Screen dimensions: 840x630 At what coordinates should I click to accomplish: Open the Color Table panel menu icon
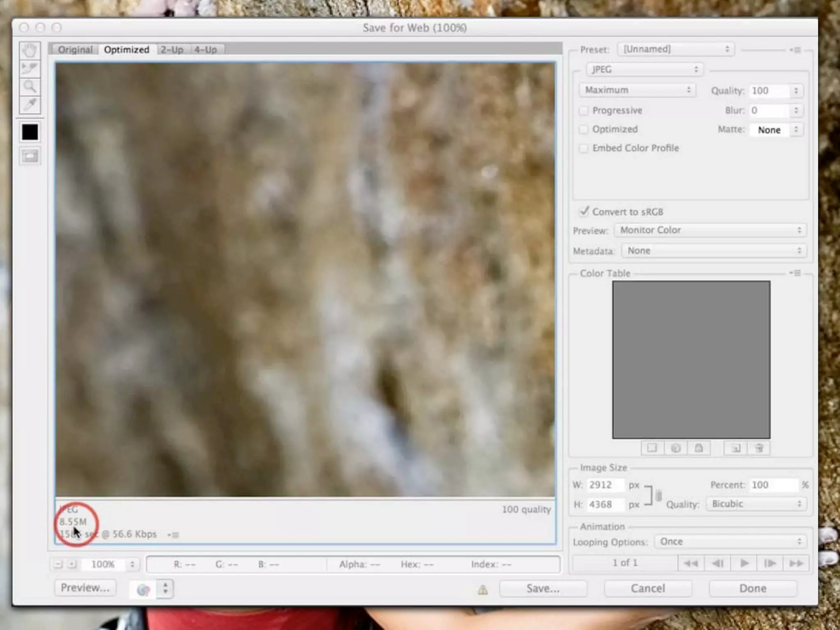pos(796,273)
